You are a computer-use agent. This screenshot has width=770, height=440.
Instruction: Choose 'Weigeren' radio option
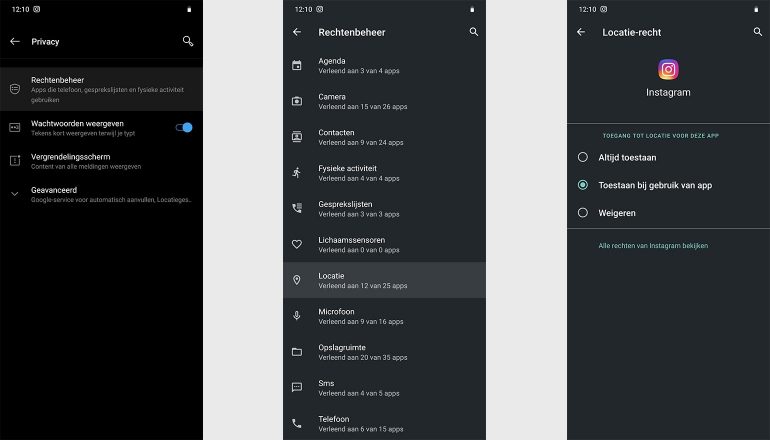pyautogui.click(x=583, y=213)
